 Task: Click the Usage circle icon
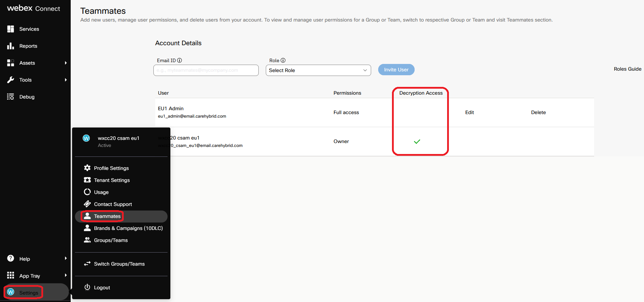(87, 192)
